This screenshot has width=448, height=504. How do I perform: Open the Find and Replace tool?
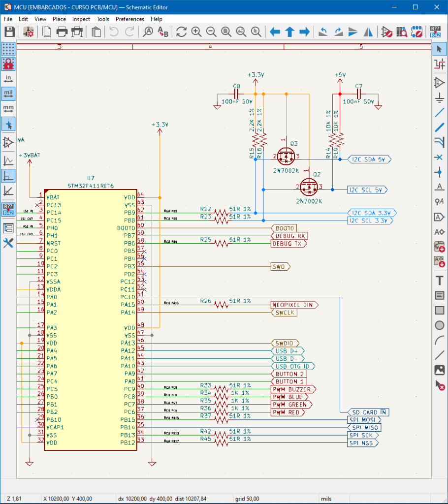coord(163,32)
